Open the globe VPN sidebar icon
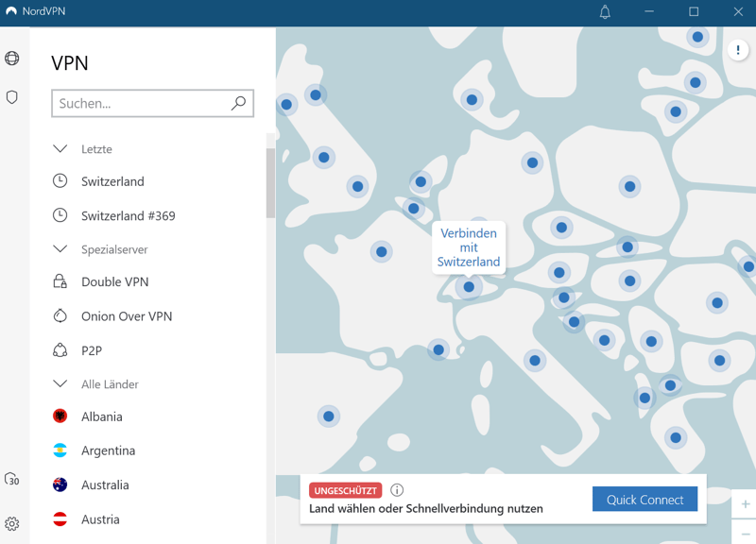Image resolution: width=756 pixels, height=544 pixels. (12, 59)
